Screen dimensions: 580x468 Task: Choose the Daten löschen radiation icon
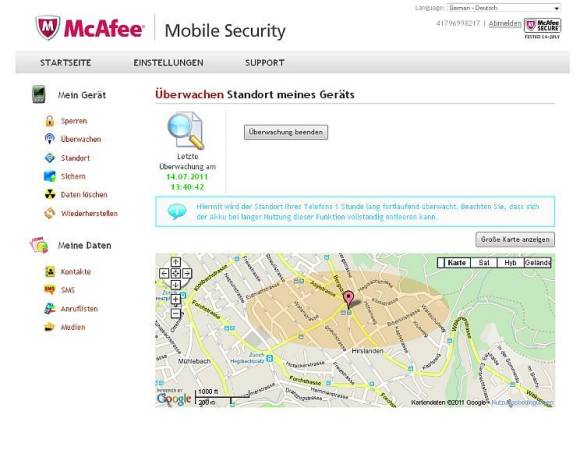tap(50, 195)
